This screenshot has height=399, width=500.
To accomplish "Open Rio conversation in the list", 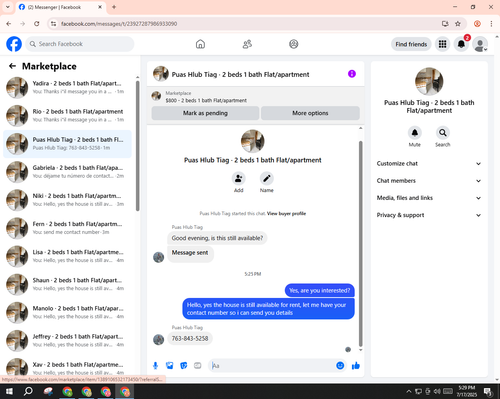I will tap(67, 115).
